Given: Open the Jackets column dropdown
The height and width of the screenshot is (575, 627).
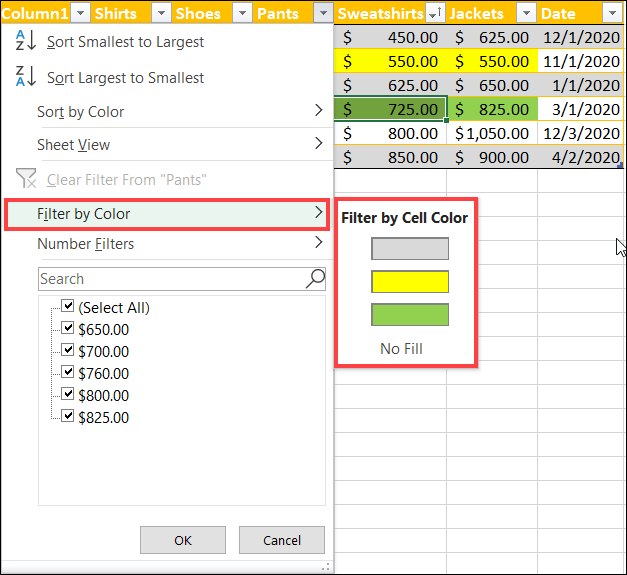Looking at the screenshot, I should (x=526, y=14).
